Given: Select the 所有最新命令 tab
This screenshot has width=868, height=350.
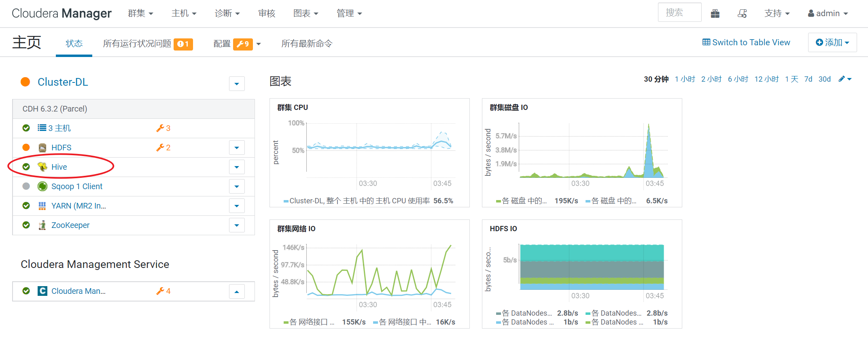Looking at the screenshot, I should coord(307,44).
